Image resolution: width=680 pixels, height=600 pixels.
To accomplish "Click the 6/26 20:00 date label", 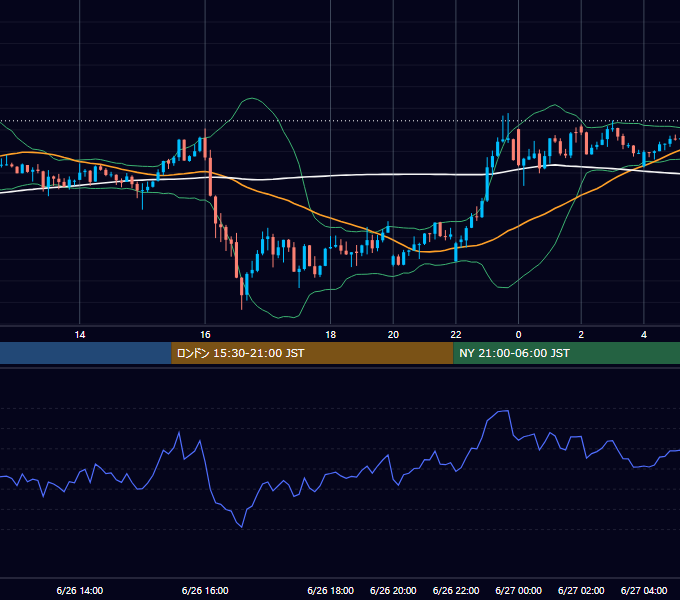I will pos(393,590).
